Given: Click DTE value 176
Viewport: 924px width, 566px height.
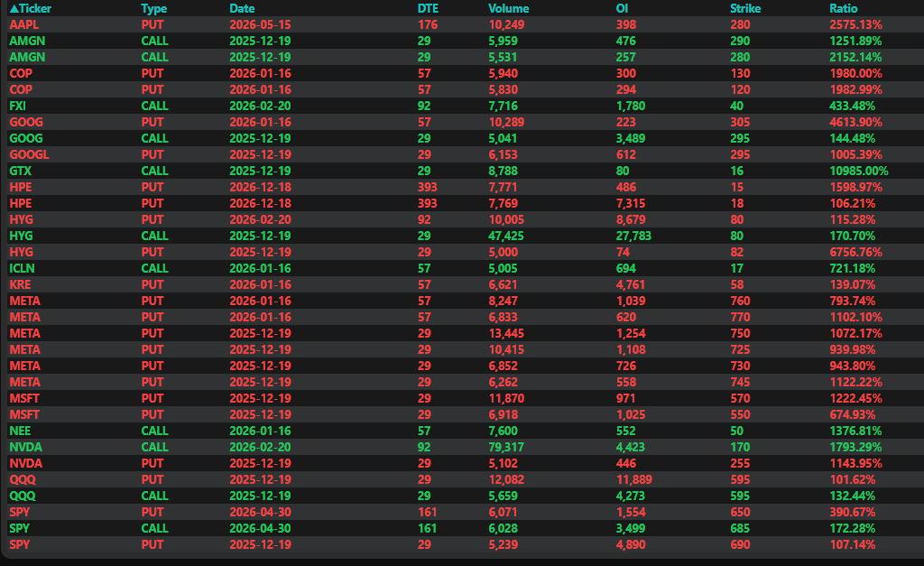Looking at the screenshot, I should (x=427, y=24).
